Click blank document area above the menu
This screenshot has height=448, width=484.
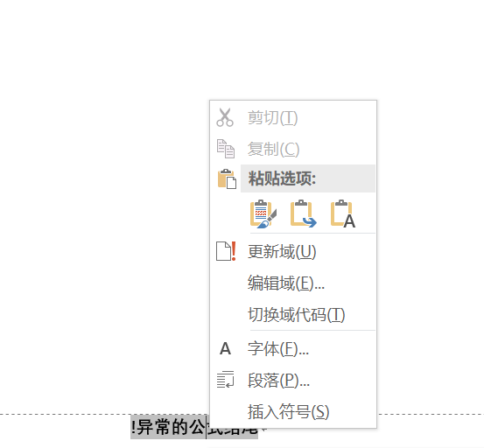(241, 49)
